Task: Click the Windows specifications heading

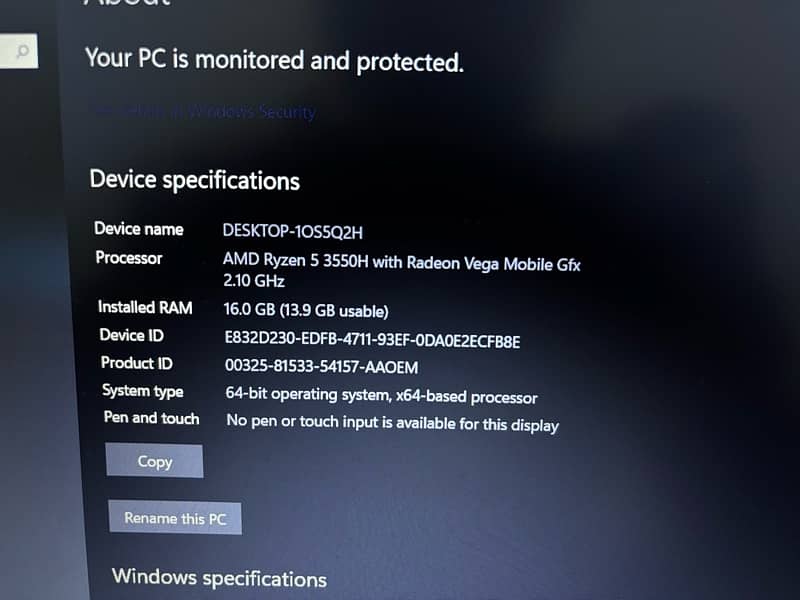Action: click(219, 578)
